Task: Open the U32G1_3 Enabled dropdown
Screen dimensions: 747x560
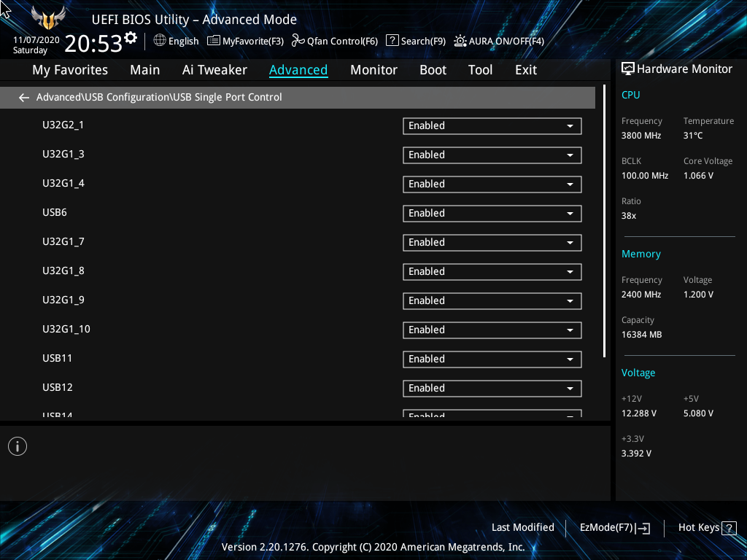Action: tap(492, 155)
